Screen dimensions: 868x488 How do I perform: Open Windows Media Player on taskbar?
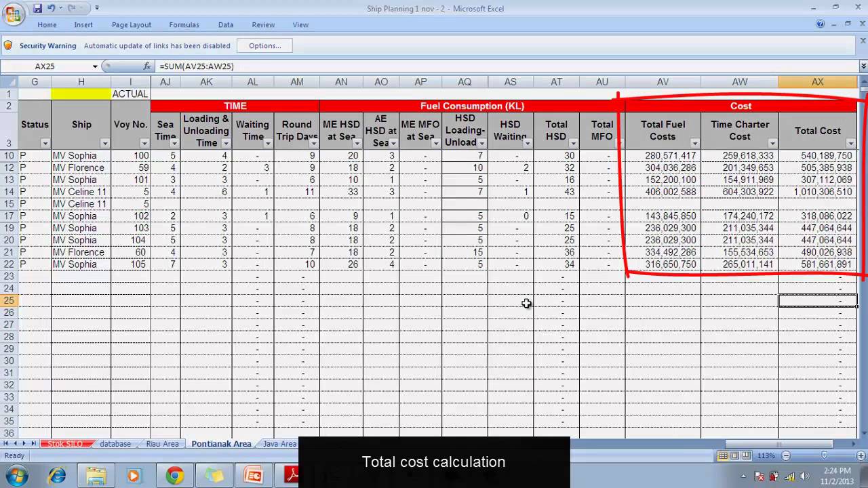[134, 476]
